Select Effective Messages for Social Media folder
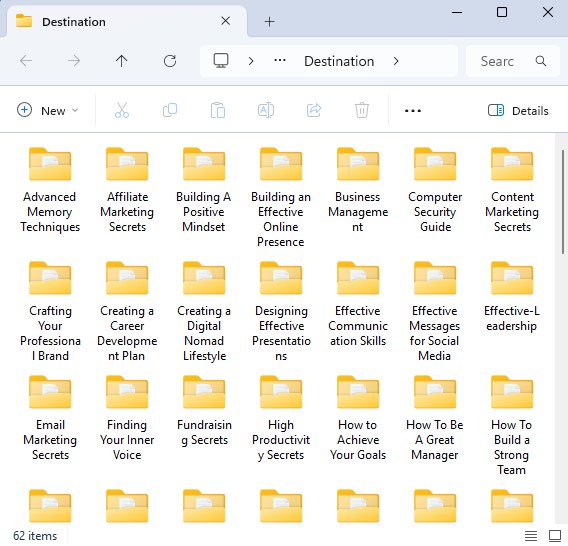The height and width of the screenshot is (546, 568). (435, 312)
